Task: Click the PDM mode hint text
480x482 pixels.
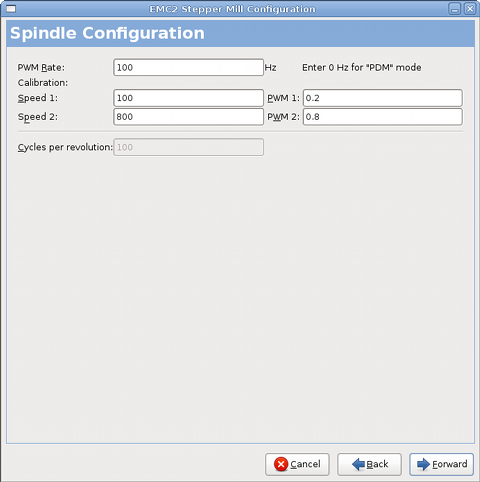Action: click(x=362, y=68)
